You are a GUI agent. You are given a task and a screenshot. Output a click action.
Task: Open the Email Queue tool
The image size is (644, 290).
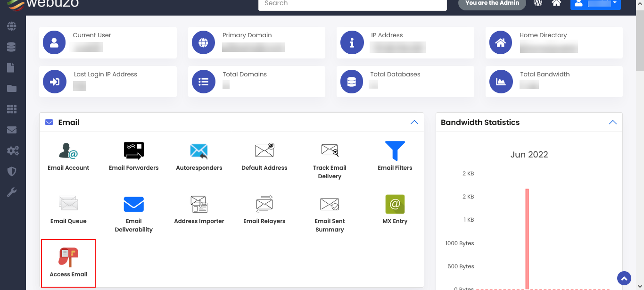(x=68, y=207)
